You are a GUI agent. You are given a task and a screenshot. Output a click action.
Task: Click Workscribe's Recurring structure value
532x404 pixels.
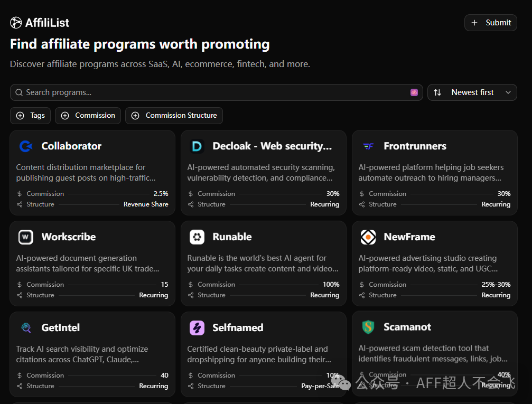coord(154,295)
